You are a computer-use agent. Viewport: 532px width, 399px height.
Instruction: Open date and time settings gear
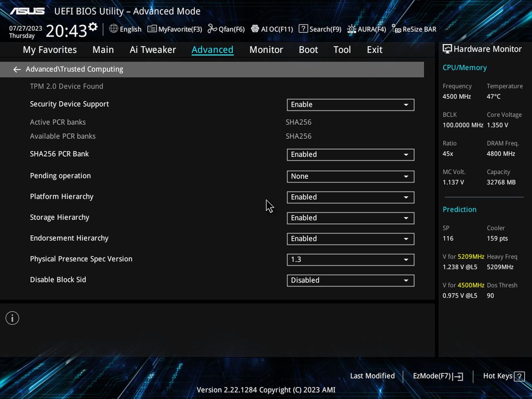pos(93,27)
